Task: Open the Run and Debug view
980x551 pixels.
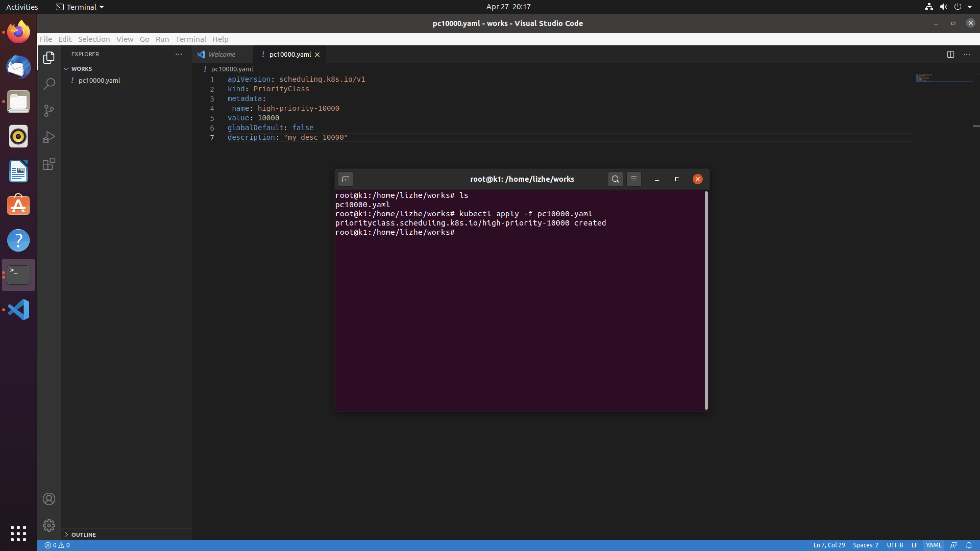Action: coord(49,137)
